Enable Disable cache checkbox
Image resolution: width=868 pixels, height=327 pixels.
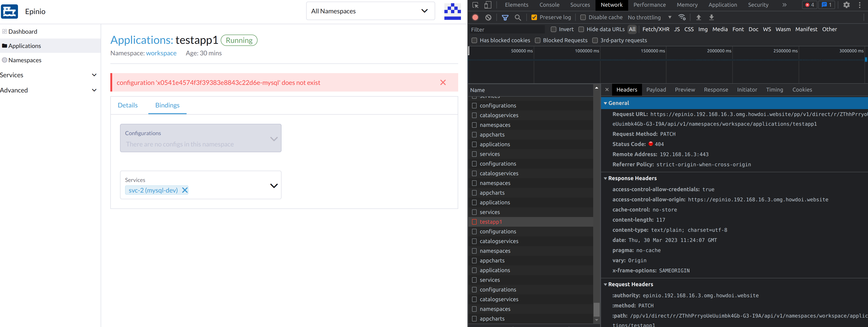(x=583, y=17)
